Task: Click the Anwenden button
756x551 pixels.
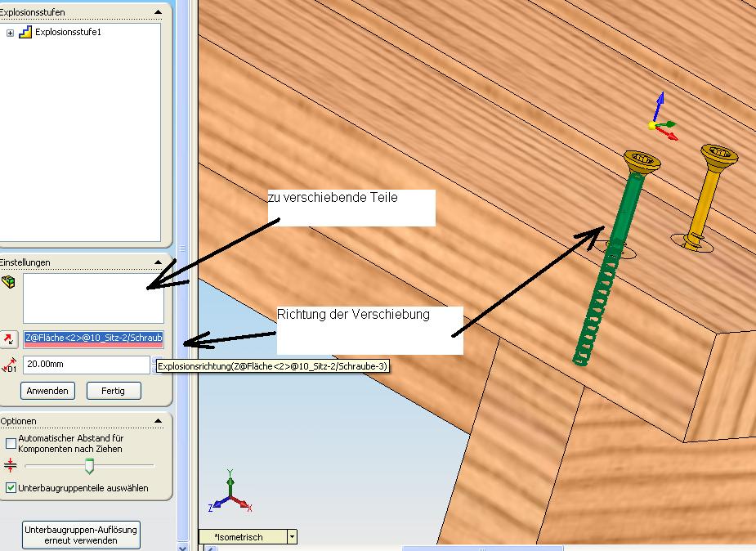Action: point(47,391)
